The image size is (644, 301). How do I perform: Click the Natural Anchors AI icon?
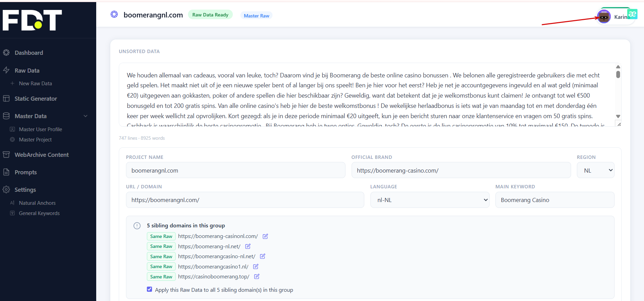(12, 203)
